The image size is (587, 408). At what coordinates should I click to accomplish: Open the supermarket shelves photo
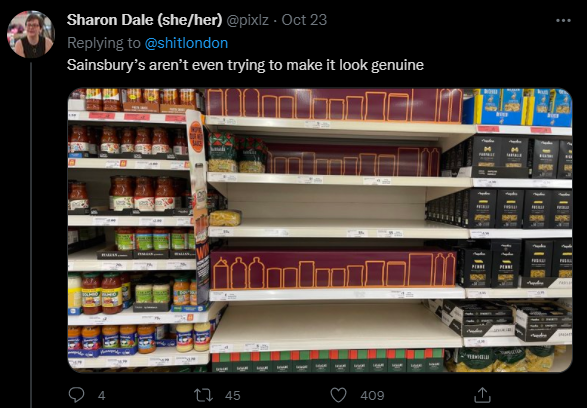(320, 230)
